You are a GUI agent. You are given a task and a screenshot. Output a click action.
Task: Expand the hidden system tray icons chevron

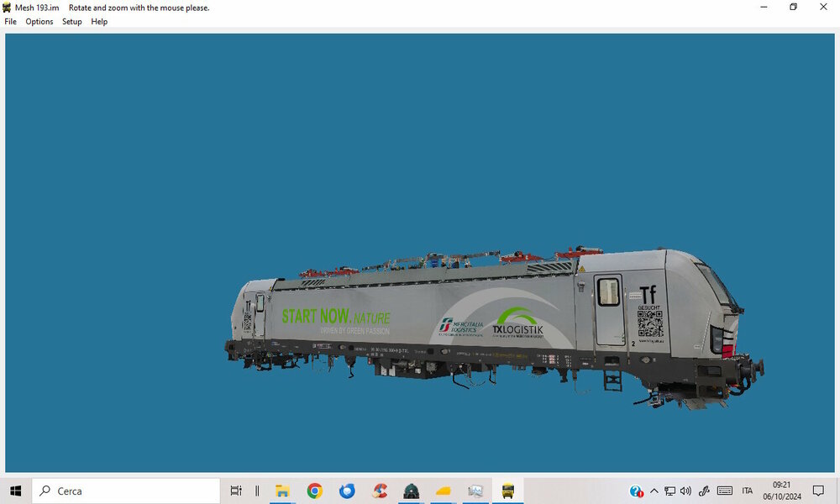coord(654,491)
